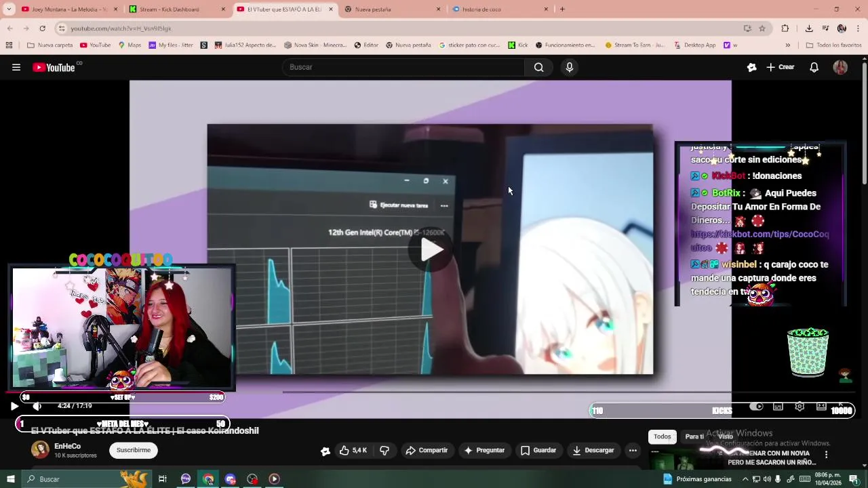This screenshot has height=488, width=868.
Task: Subscribe with the Suscribirme button
Action: click(x=134, y=450)
